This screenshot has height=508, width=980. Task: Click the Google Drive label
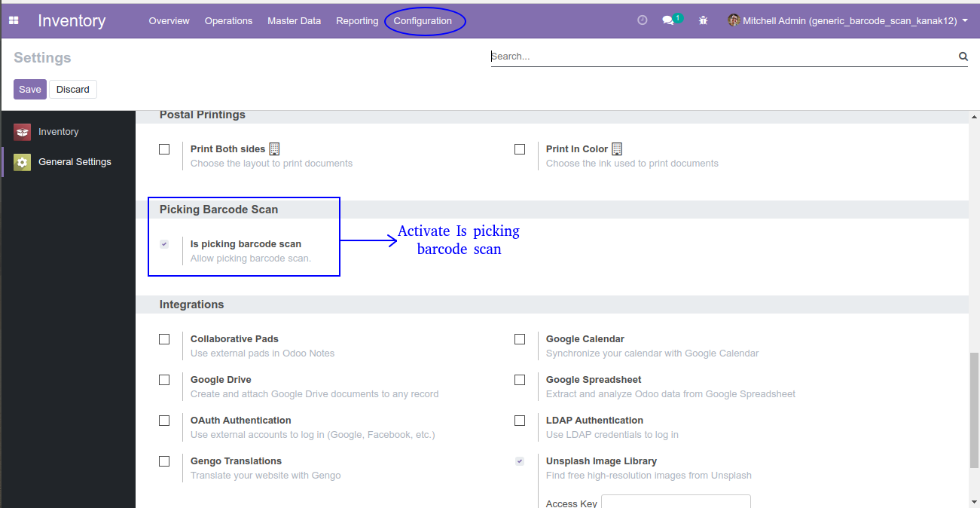point(221,380)
